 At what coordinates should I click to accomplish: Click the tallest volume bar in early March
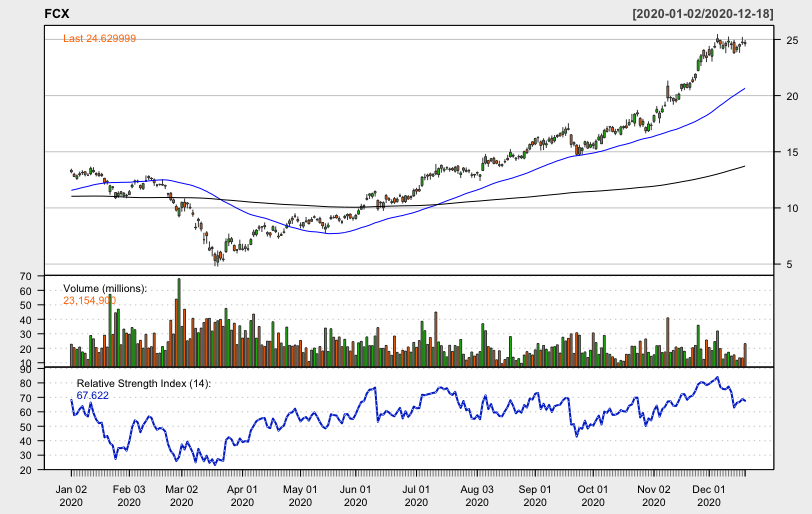point(179,322)
